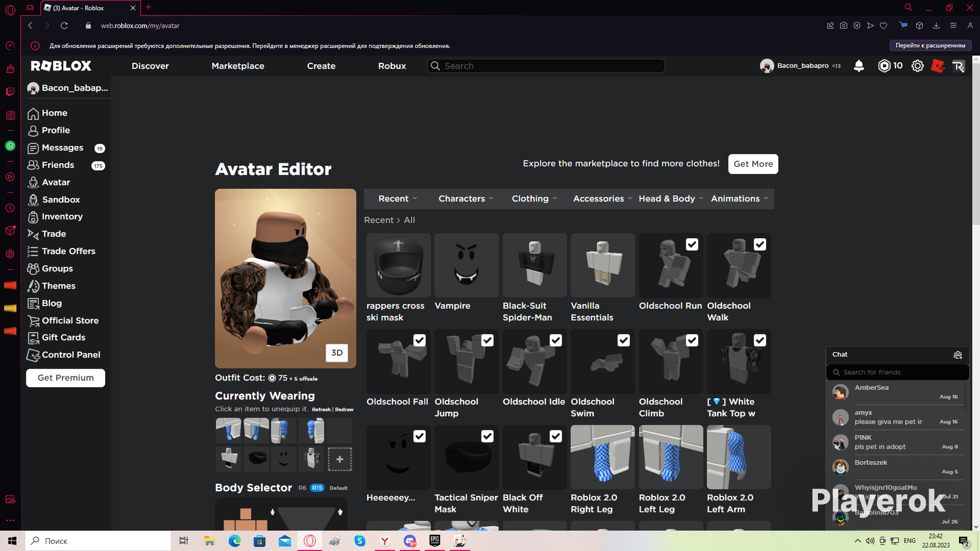Switch body type to R6
This screenshot has height=551, width=980.
pos(302,488)
